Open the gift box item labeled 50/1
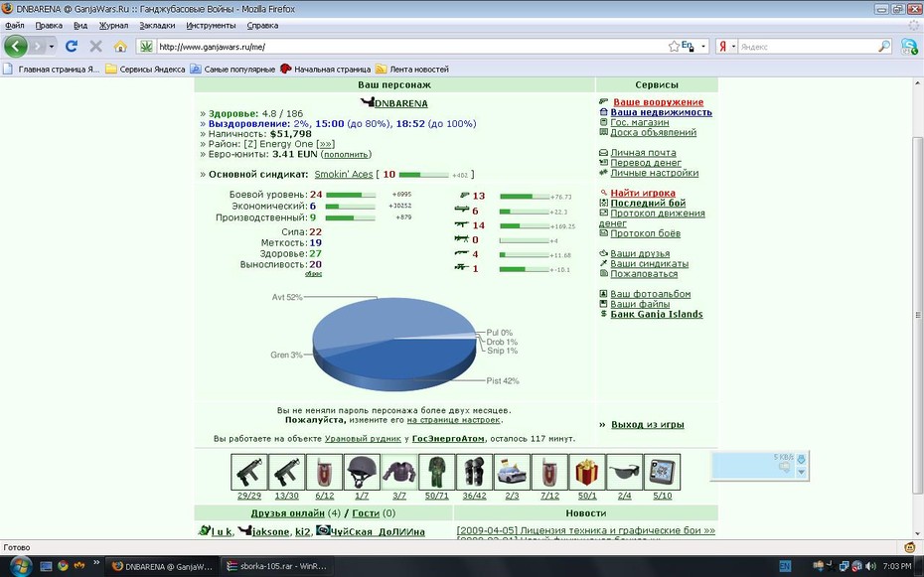The width and height of the screenshot is (924, 577). pos(587,472)
